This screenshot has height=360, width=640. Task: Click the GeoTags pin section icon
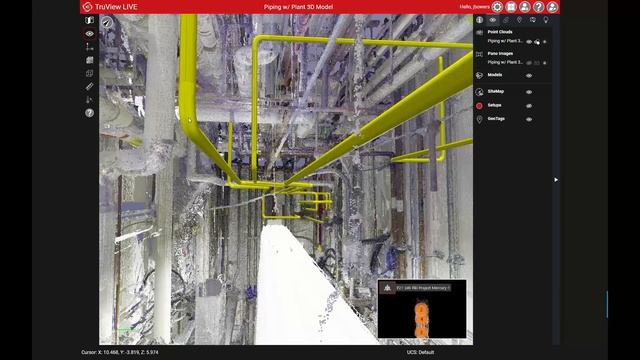click(x=479, y=119)
